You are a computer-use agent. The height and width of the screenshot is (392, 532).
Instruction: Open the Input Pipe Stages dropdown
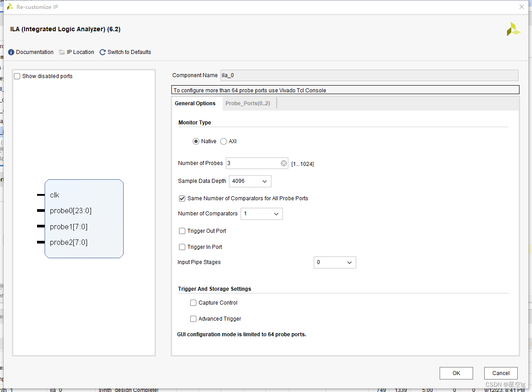[335, 263]
